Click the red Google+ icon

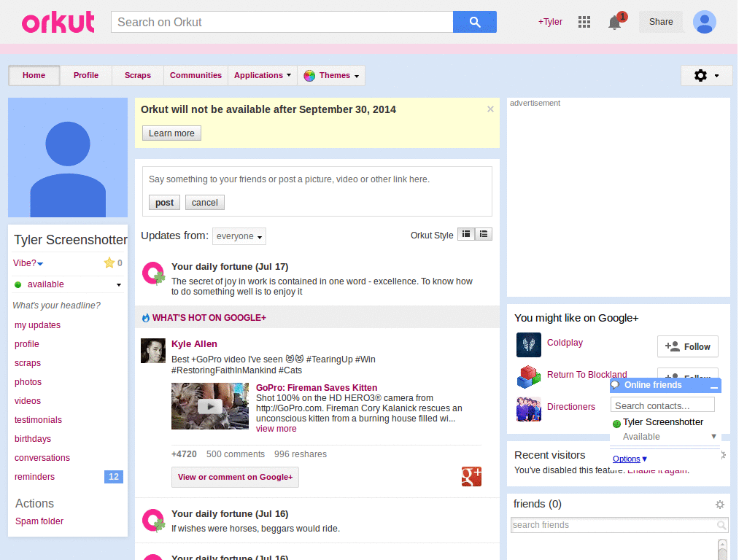coord(471,476)
